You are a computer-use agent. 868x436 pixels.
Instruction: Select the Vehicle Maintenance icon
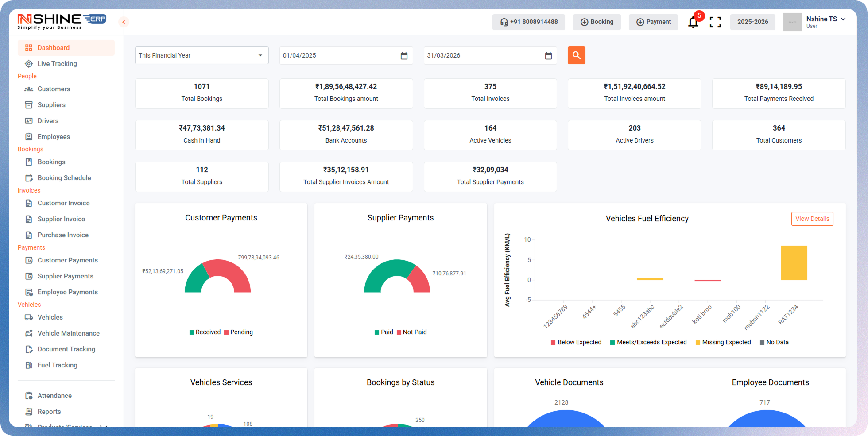[x=29, y=333]
